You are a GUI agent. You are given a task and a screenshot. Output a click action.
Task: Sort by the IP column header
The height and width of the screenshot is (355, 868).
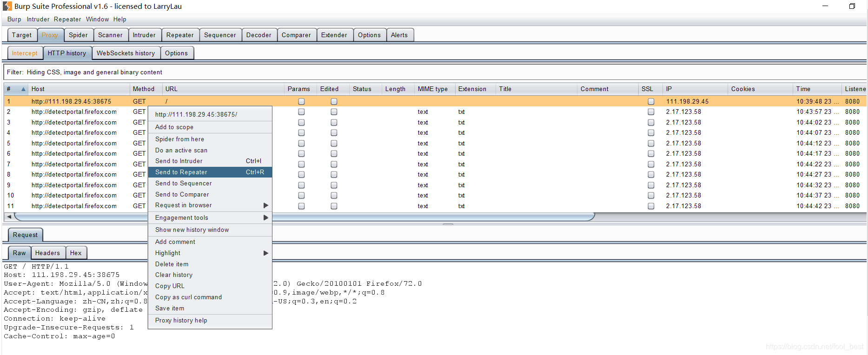pyautogui.click(x=695, y=89)
